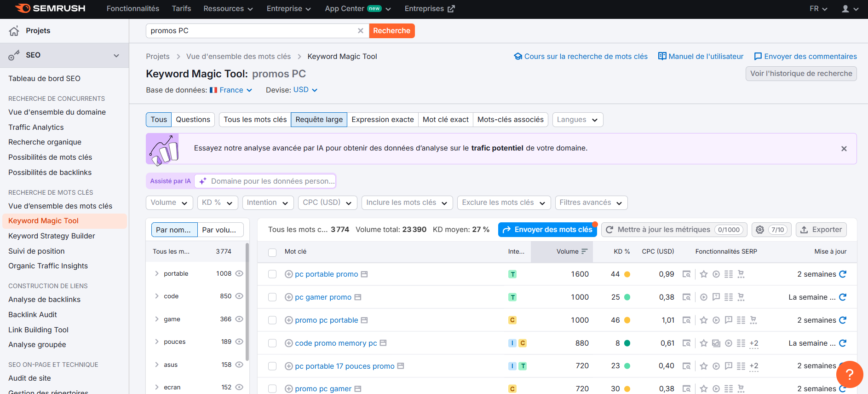
Task: Click the Semrush logo
Action: point(50,8)
